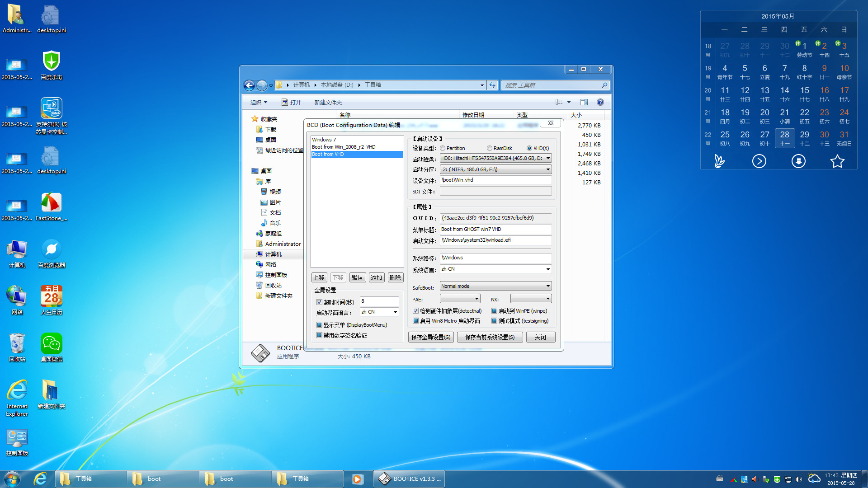Click 保存当前系统设置(S) button
Viewport: 868px width, 488px height.
point(490,337)
